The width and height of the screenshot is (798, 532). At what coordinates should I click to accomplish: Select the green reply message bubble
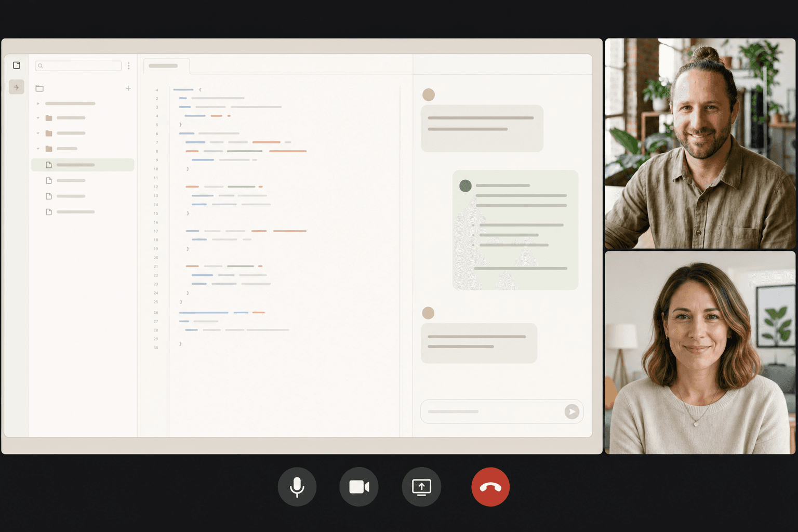point(515,230)
